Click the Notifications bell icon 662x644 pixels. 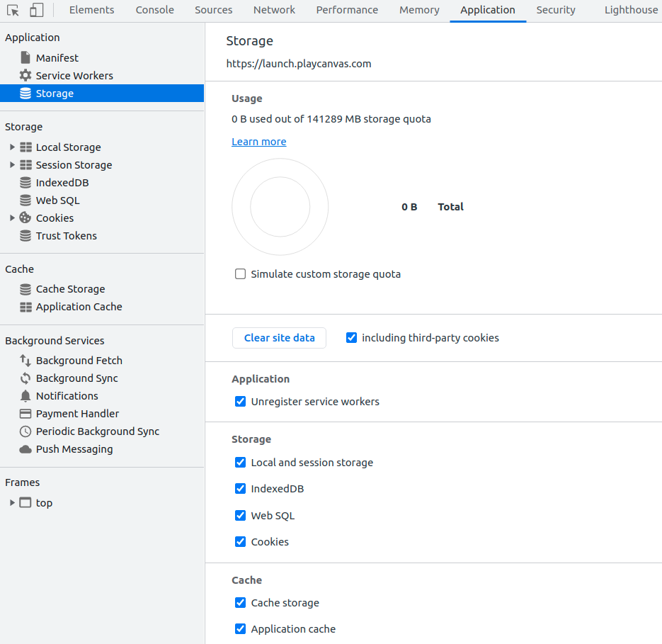point(25,396)
